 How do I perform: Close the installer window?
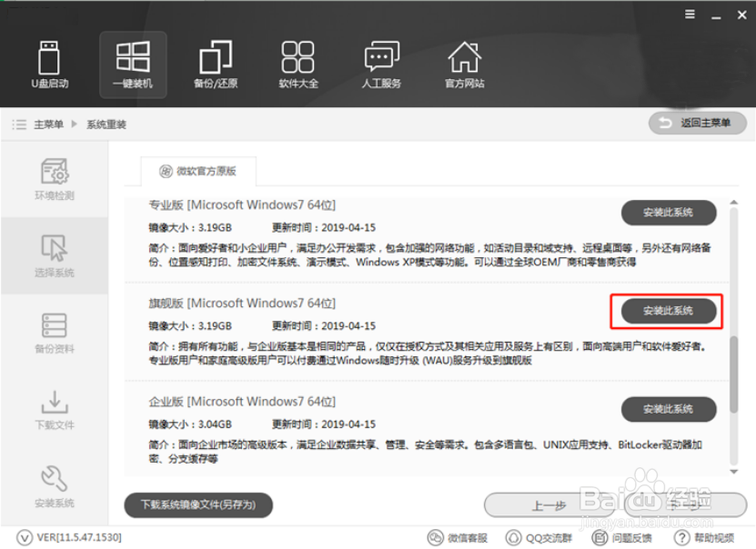tap(742, 15)
